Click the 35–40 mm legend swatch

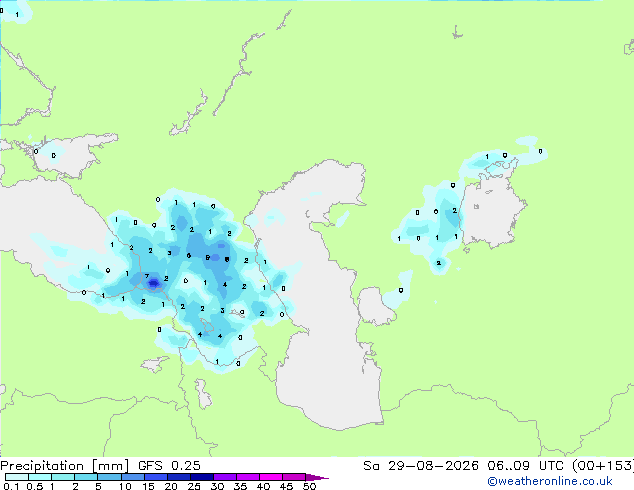(247, 477)
